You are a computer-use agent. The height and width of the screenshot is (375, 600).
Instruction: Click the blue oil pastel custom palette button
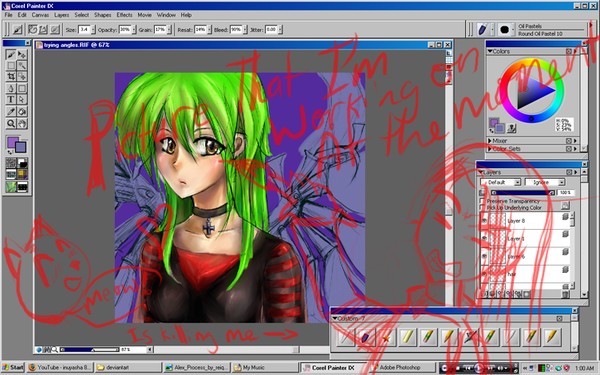click(365, 338)
